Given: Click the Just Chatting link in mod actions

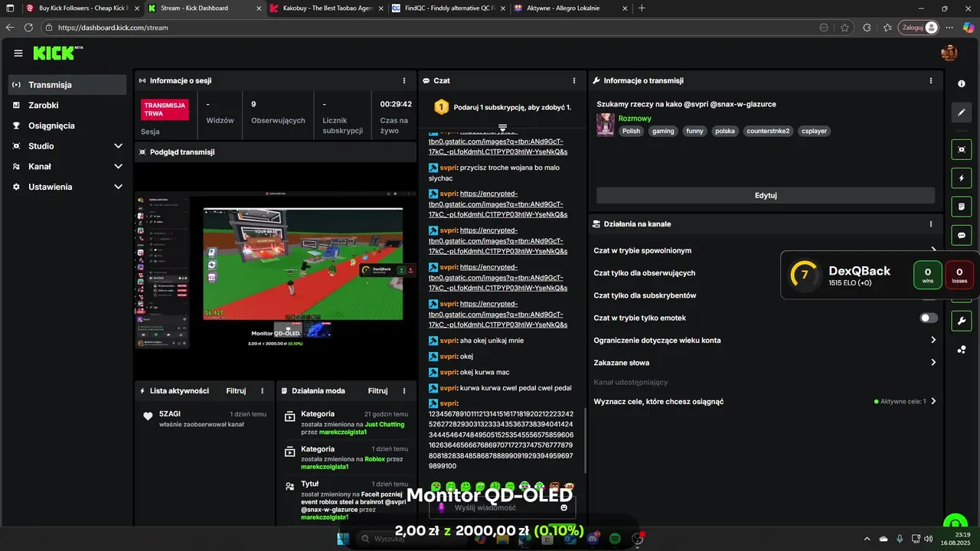Looking at the screenshot, I should [x=384, y=424].
